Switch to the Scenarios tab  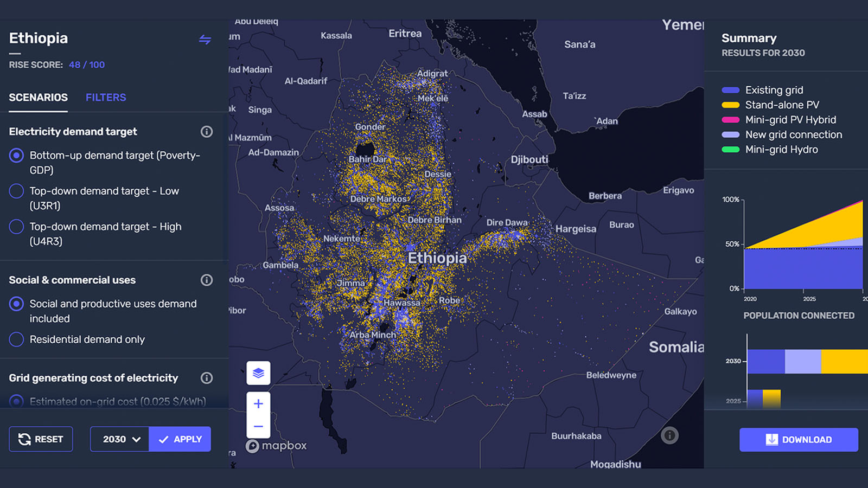coord(38,98)
